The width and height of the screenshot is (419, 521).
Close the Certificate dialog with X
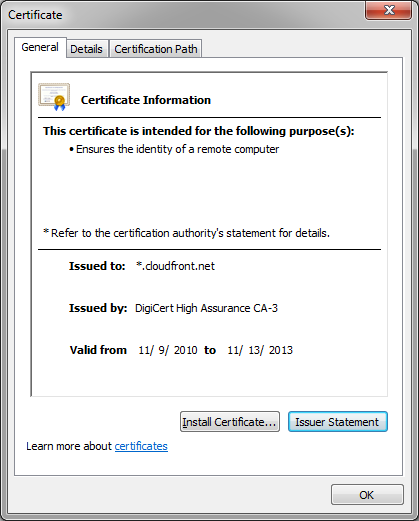click(x=389, y=11)
